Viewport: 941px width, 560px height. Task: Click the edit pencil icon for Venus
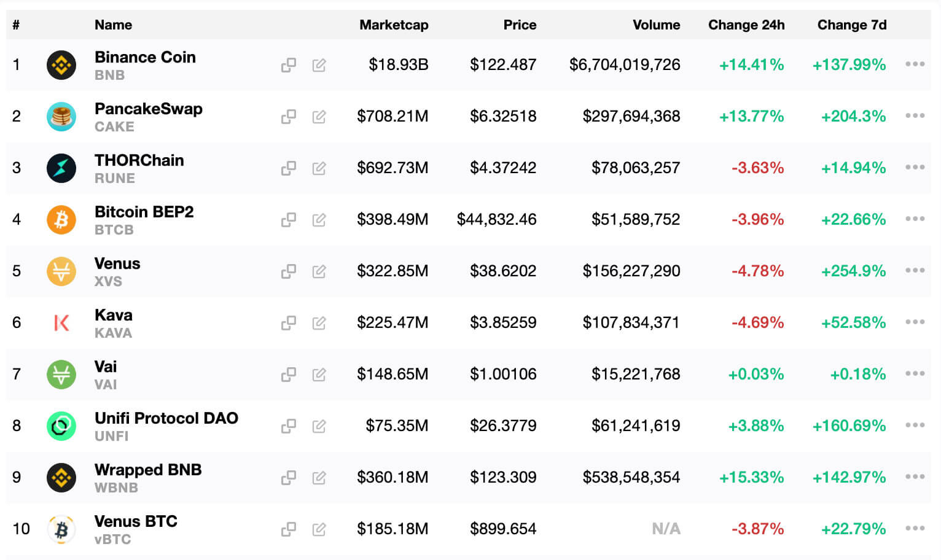click(x=318, y=271)
